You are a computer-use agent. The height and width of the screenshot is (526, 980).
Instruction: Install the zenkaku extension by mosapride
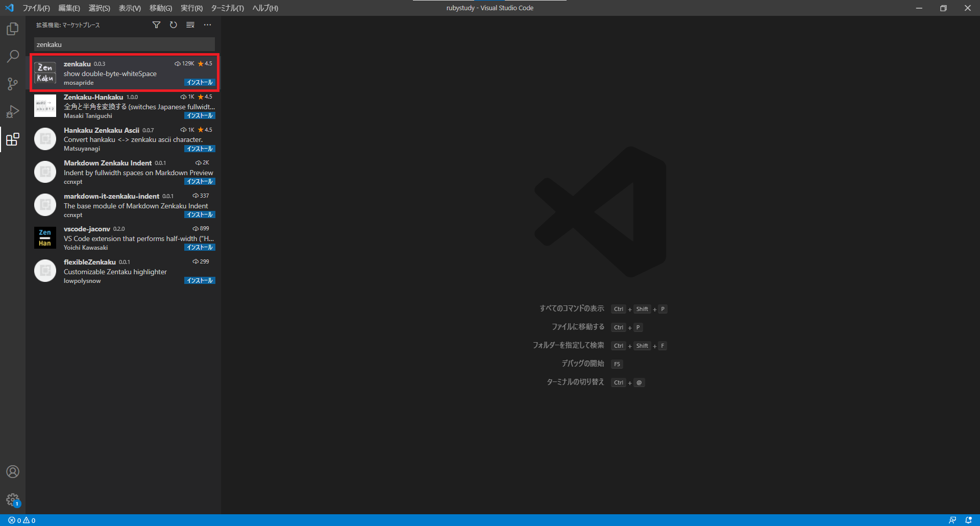point(200,82)
